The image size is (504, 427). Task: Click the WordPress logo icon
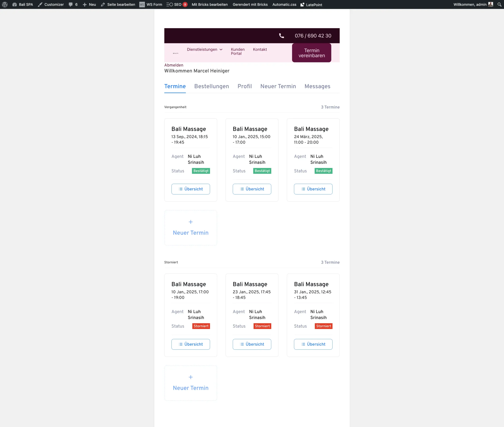[5, 4]
